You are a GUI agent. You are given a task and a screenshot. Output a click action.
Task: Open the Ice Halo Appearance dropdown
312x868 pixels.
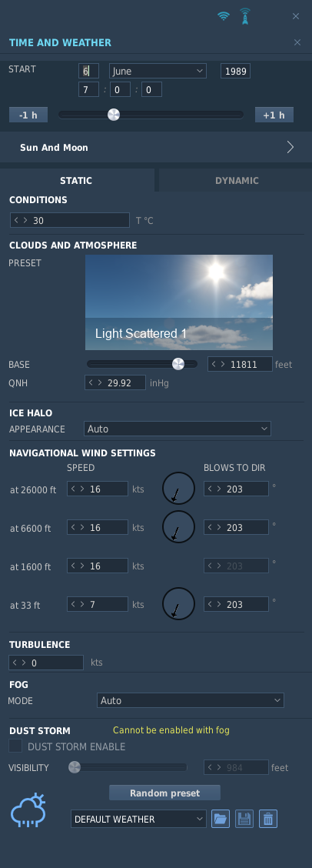177,429
